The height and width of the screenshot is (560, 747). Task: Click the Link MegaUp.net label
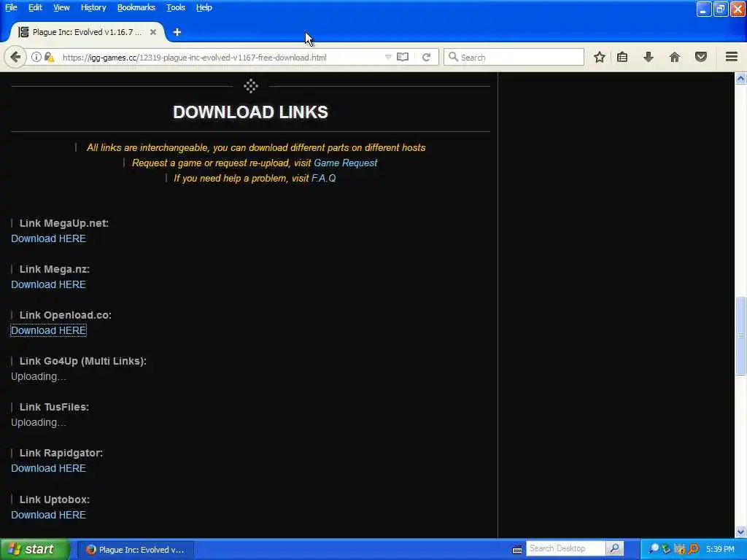[64, 223]
